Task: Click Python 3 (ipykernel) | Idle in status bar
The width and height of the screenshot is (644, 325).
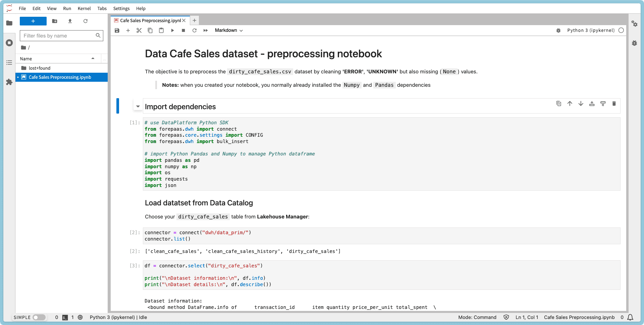Action: click(118, 317)
